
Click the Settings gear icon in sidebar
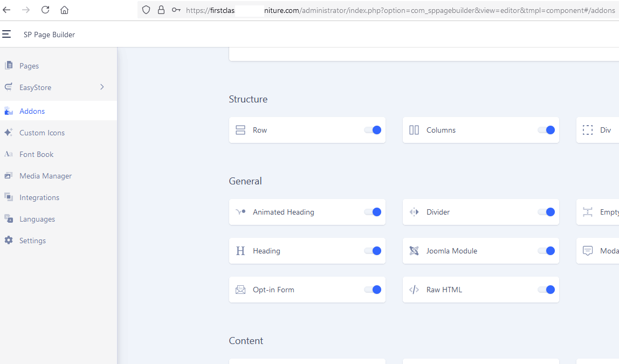(9, 241)
